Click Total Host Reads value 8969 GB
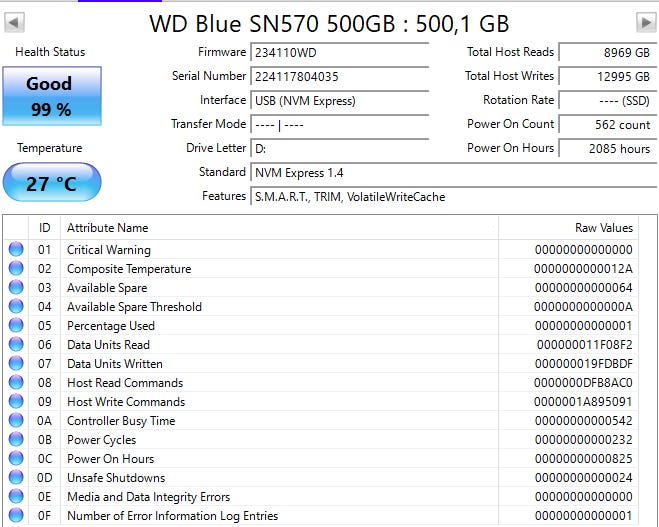The image size is (659, 527). pos(608,53)
